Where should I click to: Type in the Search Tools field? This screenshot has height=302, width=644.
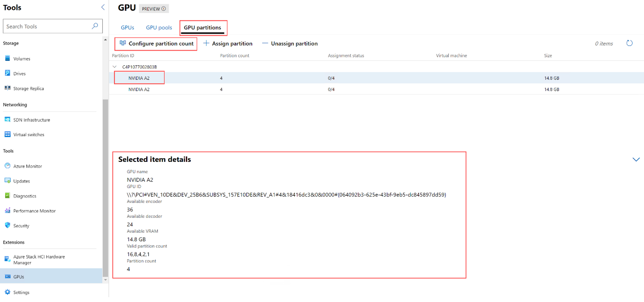pyautogui.click(x=47, y=26)
